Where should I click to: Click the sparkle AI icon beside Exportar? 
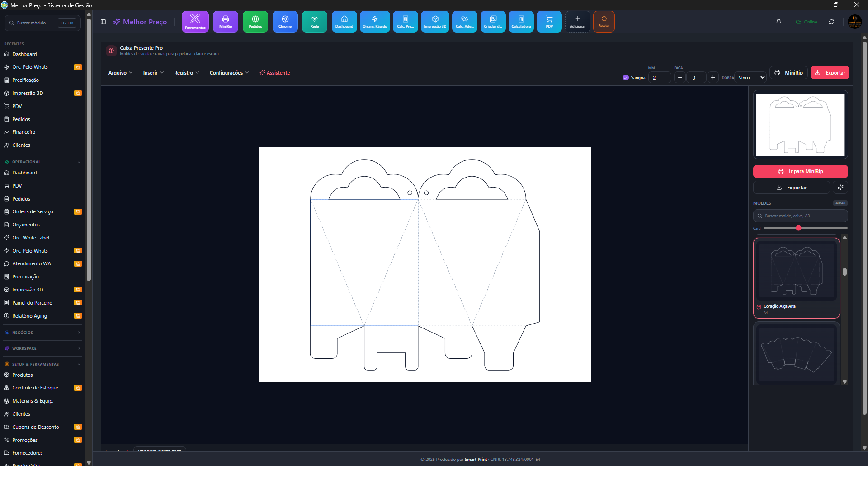(840, 188)
